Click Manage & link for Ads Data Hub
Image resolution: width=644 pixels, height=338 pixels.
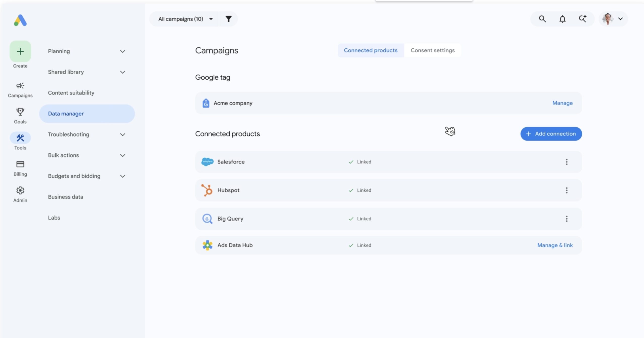tap(555, 245)
